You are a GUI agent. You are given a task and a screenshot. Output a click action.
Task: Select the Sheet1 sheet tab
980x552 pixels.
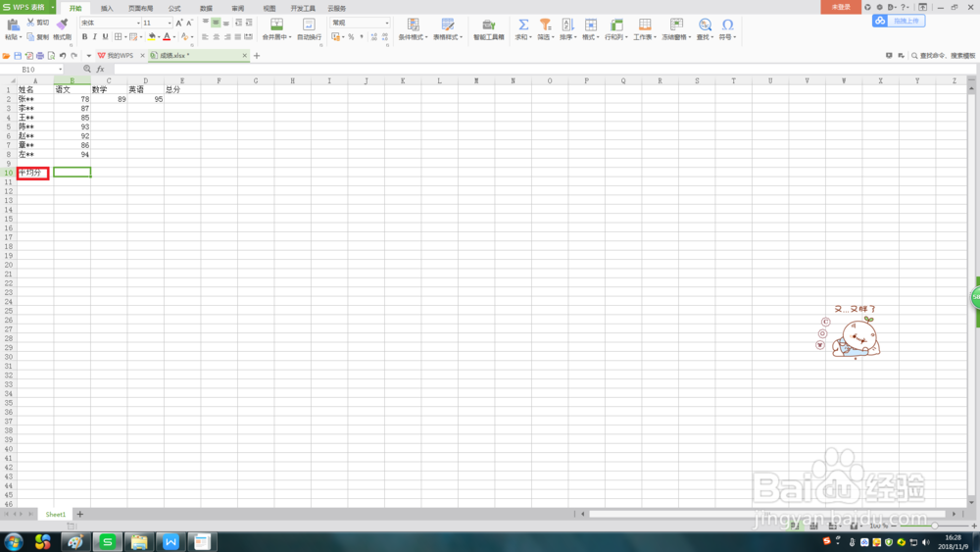tap(56, 515)
